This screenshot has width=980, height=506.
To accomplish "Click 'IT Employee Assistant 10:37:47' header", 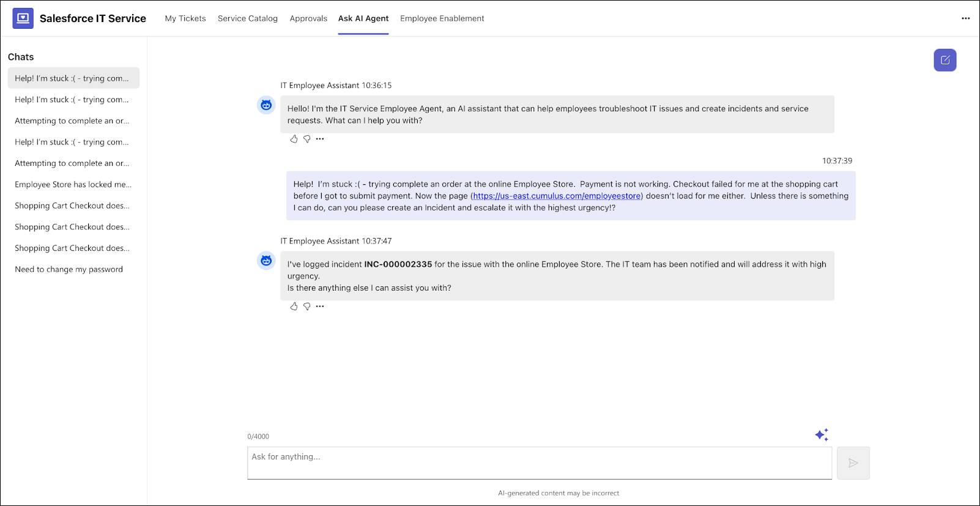I will [x=336, y=241].
